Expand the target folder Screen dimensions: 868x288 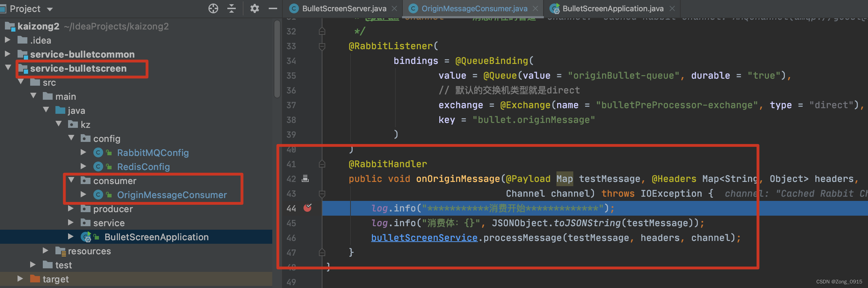(20, 279)
